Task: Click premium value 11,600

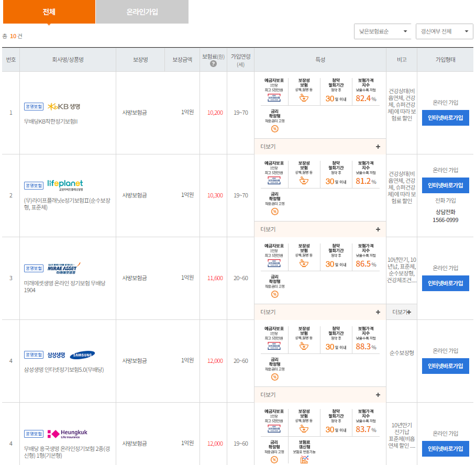Action: coord(215,278)
